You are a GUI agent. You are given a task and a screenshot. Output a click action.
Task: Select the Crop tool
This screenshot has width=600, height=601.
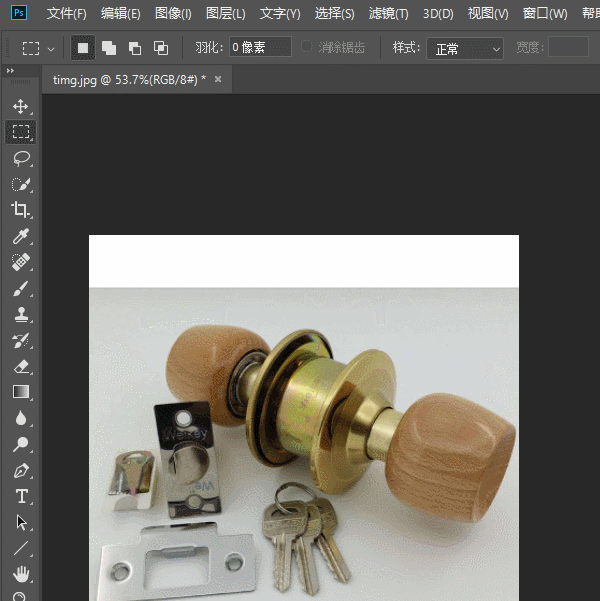click(20, 210)
